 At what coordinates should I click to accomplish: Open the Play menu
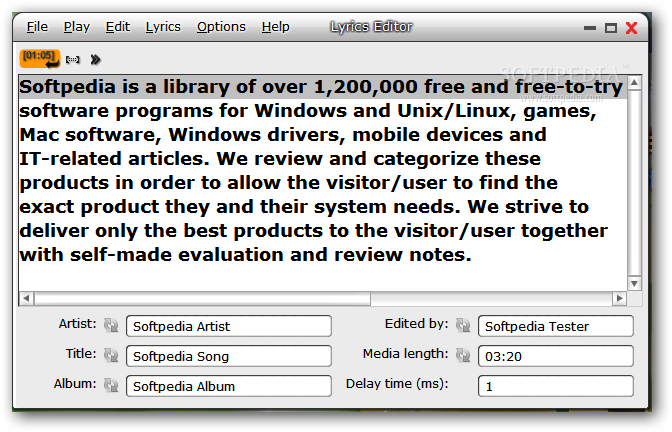[x=77, y=27]
